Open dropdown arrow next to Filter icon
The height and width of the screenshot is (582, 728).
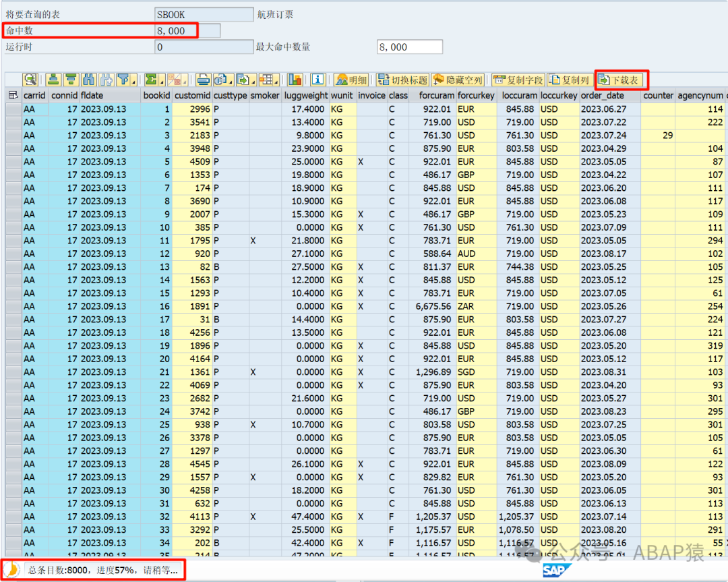(x=134, y=82)
